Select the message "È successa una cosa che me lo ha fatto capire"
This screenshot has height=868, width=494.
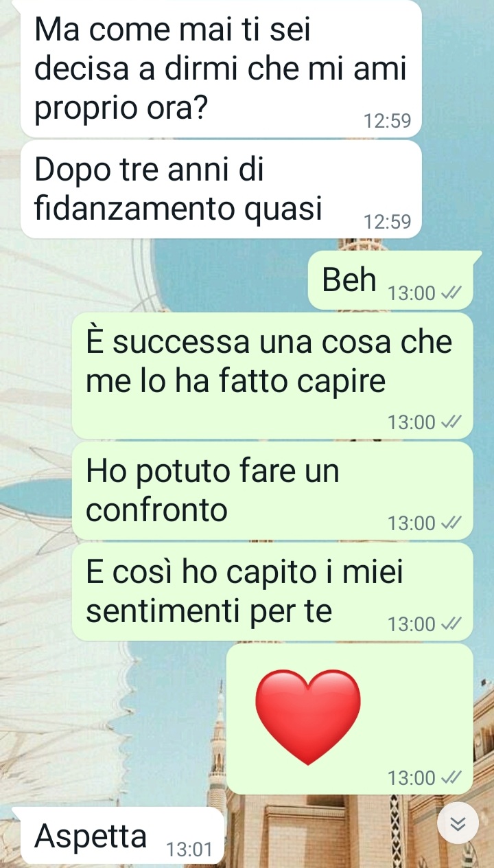pos(273,376)
